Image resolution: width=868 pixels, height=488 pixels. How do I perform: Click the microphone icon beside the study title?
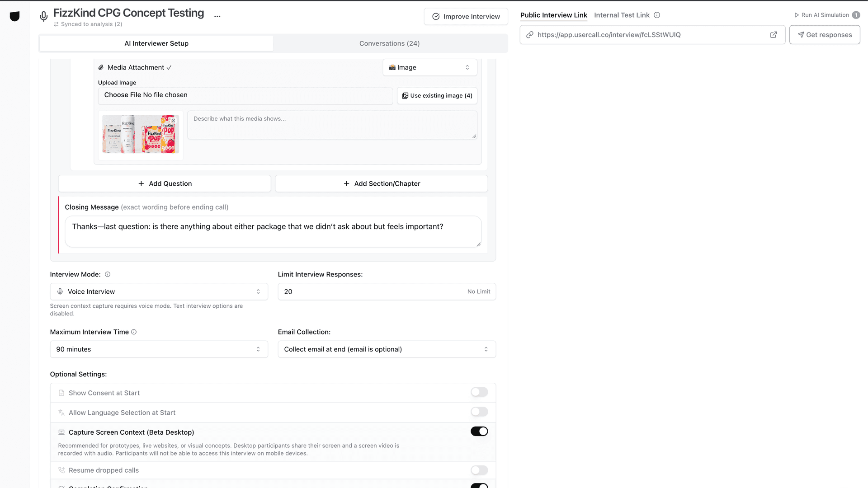(43, 16)
